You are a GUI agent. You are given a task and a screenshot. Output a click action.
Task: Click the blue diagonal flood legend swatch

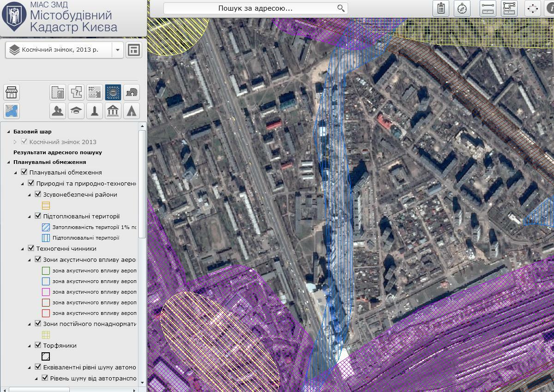pos(46,227)
